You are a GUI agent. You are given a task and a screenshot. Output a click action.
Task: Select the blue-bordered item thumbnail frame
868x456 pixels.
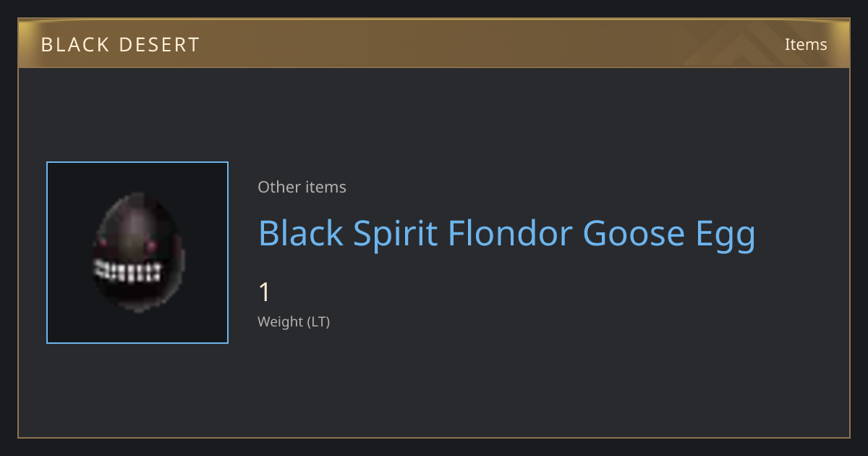pyautogui.click(x=137, y=253)
